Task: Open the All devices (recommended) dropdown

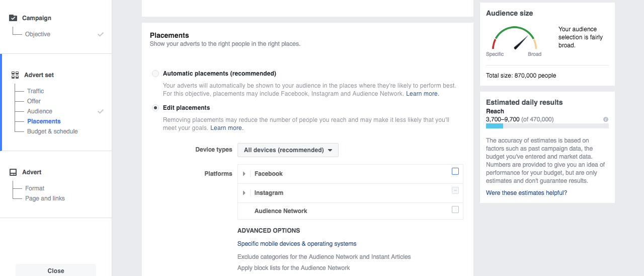Action: click(288, 150)
